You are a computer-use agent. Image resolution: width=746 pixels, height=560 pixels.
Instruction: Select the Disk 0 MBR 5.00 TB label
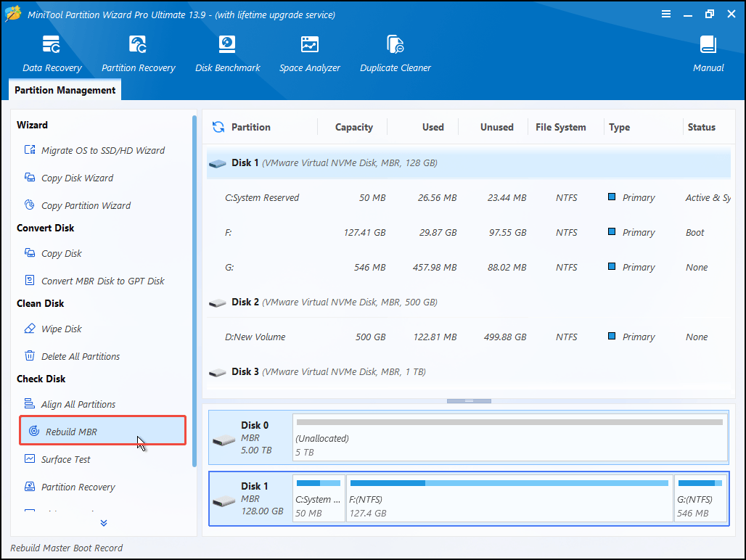tap(256, 437)
